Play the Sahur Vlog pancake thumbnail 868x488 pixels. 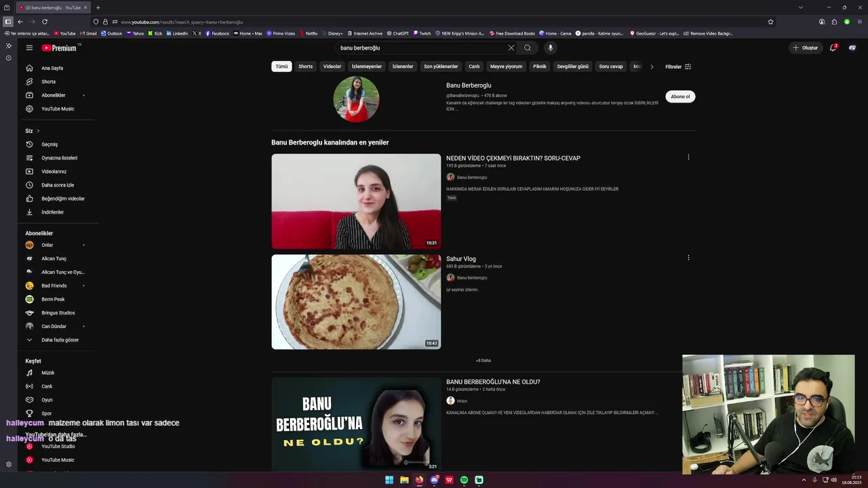tap(356, 302)
